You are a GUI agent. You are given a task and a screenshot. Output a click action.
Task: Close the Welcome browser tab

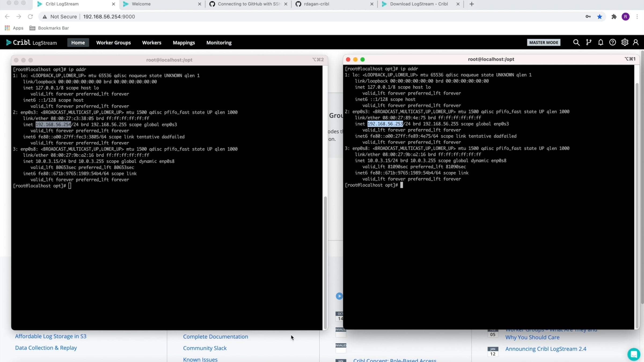pos(200,4)
